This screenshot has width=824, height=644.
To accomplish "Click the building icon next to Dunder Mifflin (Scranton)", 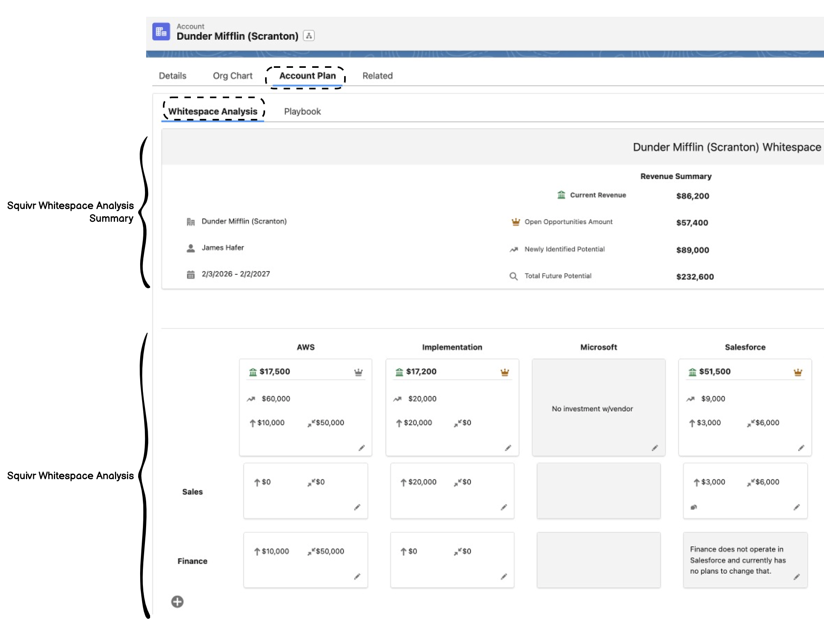I will [x=191, y=221].
